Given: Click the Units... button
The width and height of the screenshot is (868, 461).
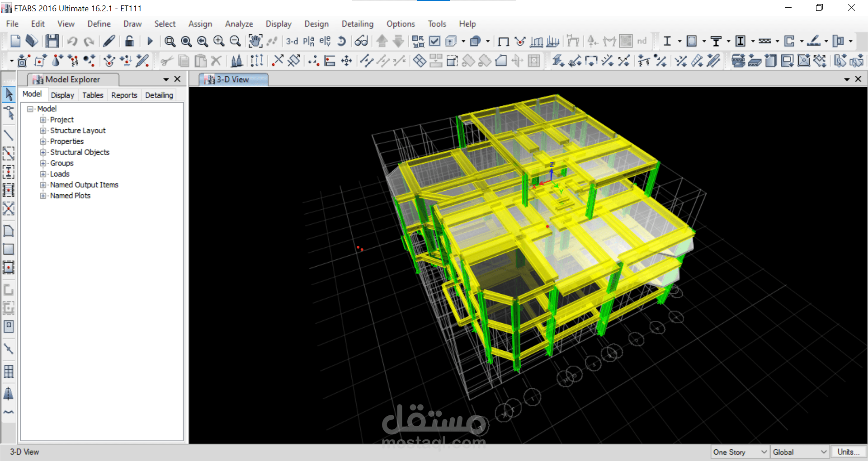Looking at the screenshot, I should click(848, 452).
